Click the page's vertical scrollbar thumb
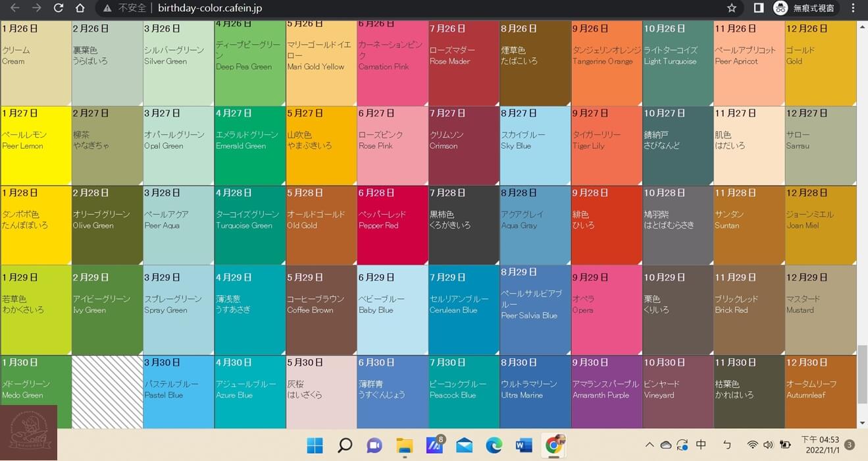Image resolution: width=868 pixels, height=461 pixels. [862, 373]
